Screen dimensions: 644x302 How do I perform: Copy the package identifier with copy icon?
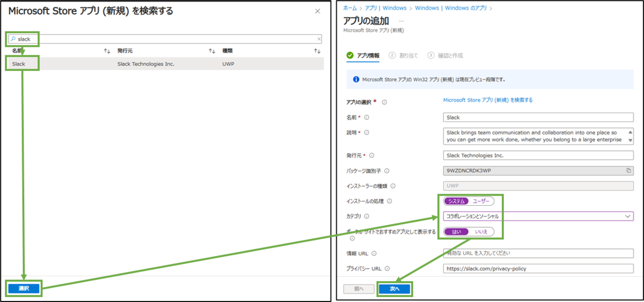[628, 170]
